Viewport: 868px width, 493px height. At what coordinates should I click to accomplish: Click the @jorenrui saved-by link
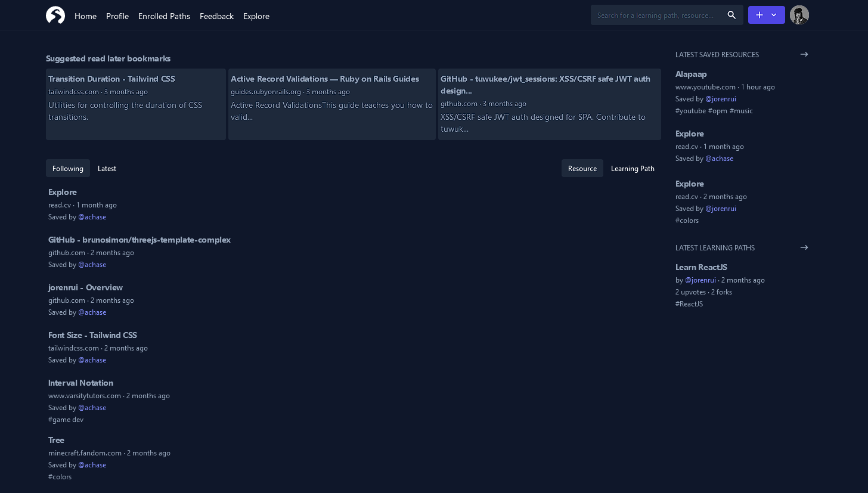(721, 98)
